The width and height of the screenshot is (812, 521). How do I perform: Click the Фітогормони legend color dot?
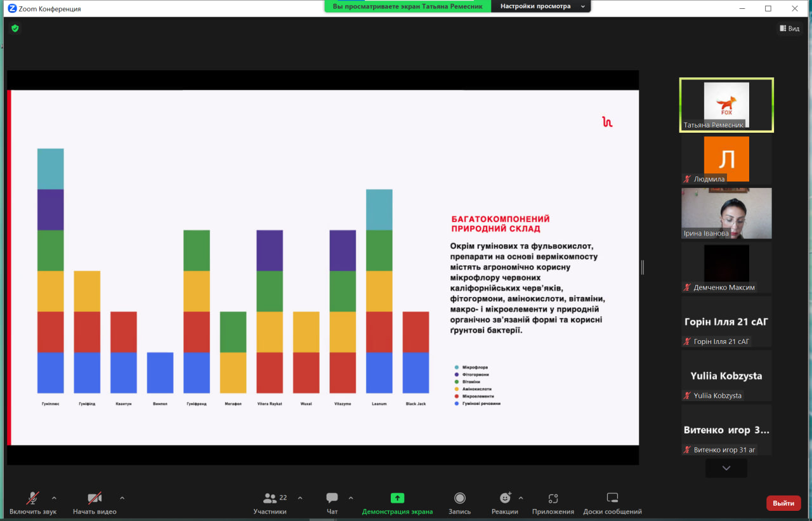pos(457,374)
